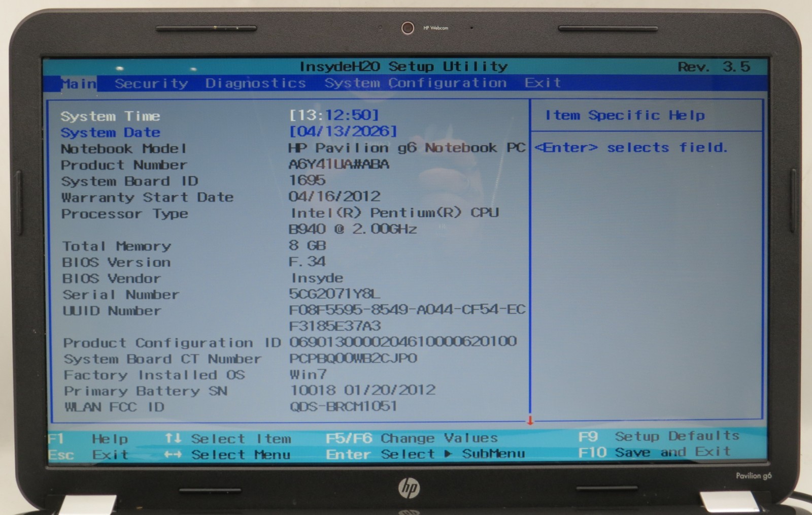Click the Warranty Start Date label
812x515 pixels.
pyautogui.click(x=147, y=197)
